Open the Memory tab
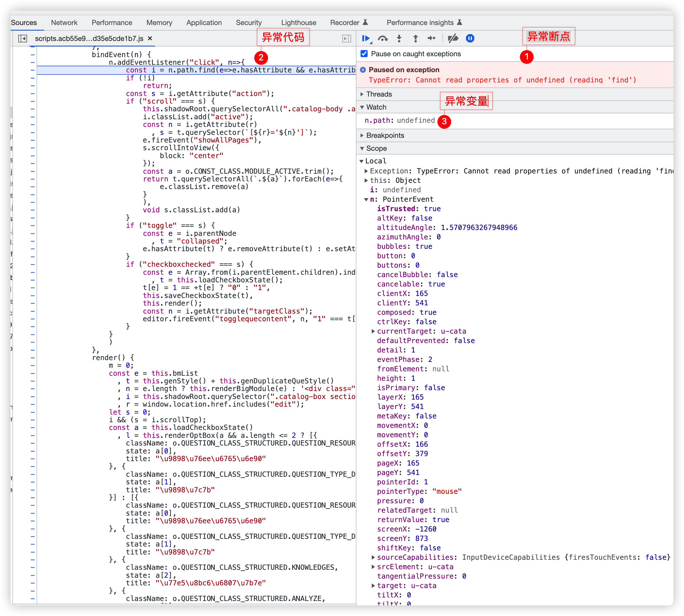This screenshot has height=616, width=684. click(159, 22)
